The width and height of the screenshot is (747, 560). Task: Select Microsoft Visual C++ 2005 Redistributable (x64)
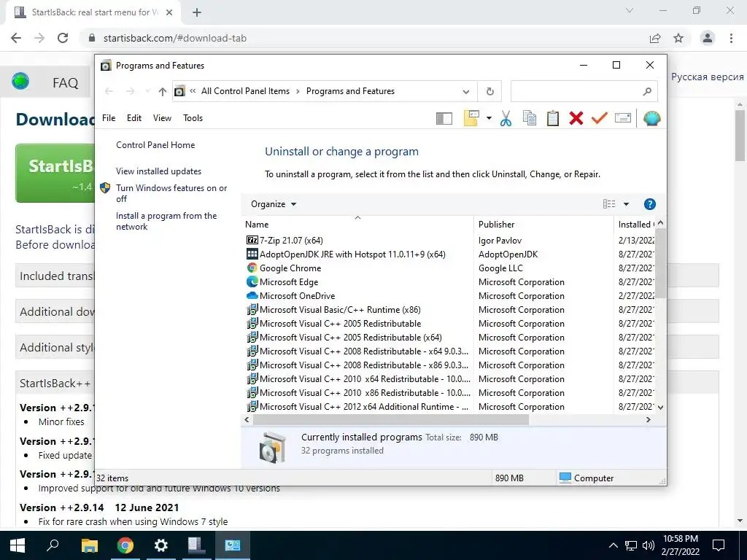[x=350, y=337]
